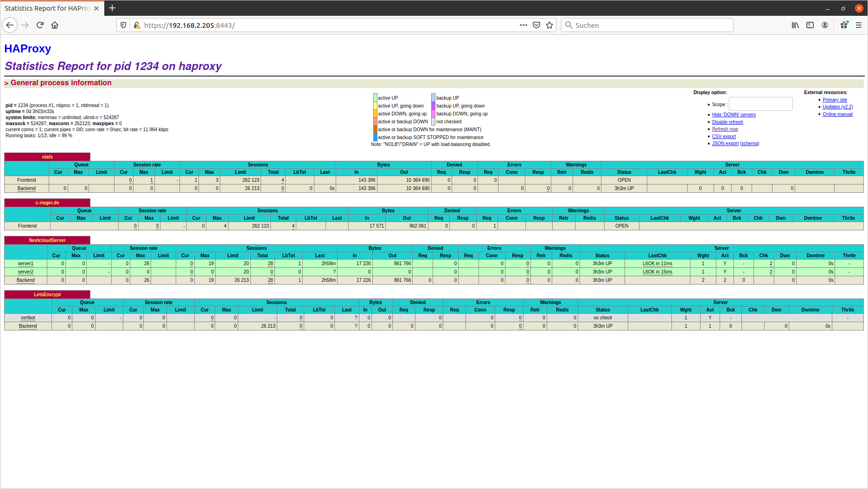Toggle the sidebar view icon
The image size is (868, 489).
pos(810,25)
